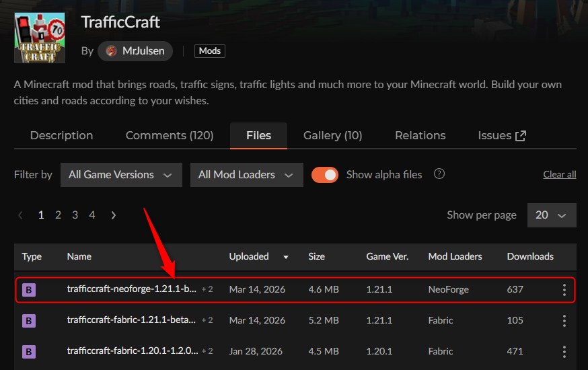Click Beta badge of trafficcraft-fabric-1.20.1 row
The height and width of the screenshot is (370, 588).
tap(29, 352)
